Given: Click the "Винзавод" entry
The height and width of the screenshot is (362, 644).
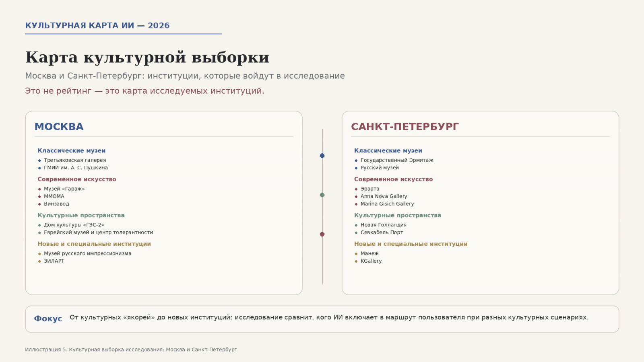Looking at the screenshot, I should coord(56,204).
